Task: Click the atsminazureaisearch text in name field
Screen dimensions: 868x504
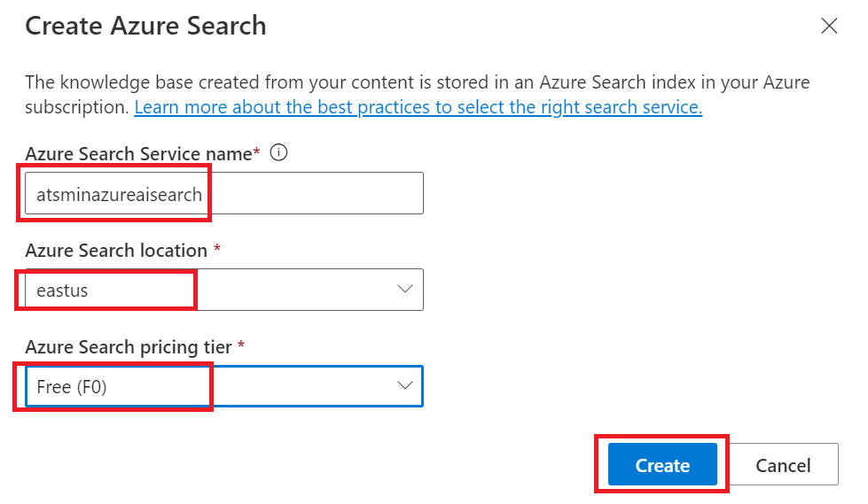Action: [x=119, y=195]
